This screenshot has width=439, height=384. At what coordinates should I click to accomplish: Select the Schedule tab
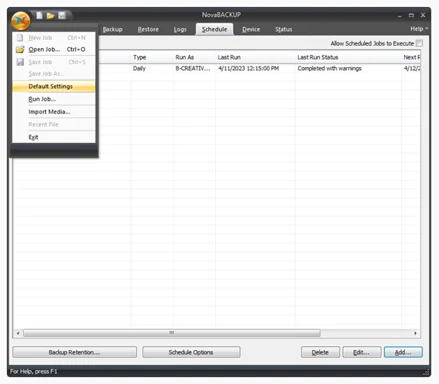tap(214, 29)
